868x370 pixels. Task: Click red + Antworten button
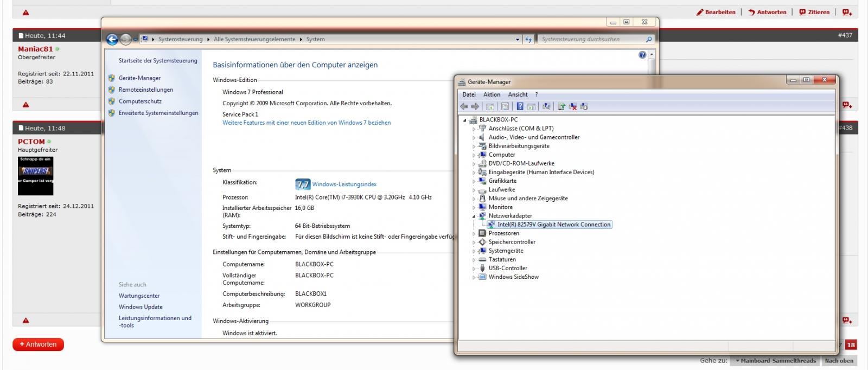pos(38,344)
